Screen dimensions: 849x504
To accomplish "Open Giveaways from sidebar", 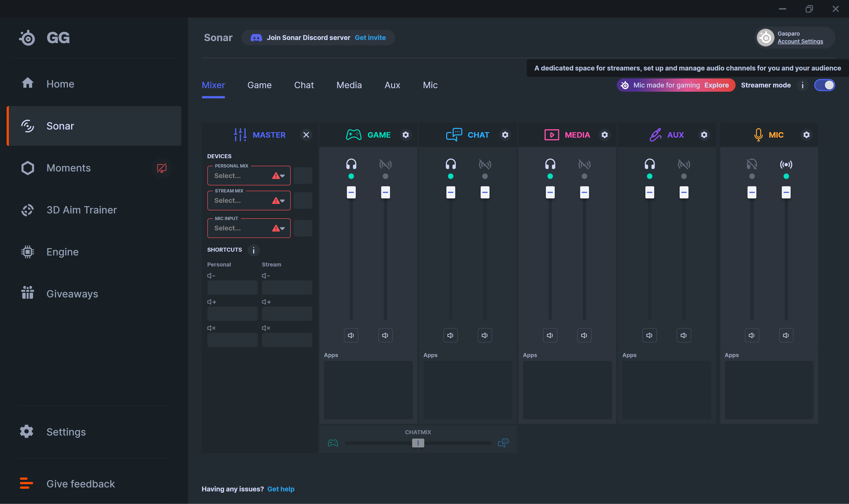I will point(94,294).
